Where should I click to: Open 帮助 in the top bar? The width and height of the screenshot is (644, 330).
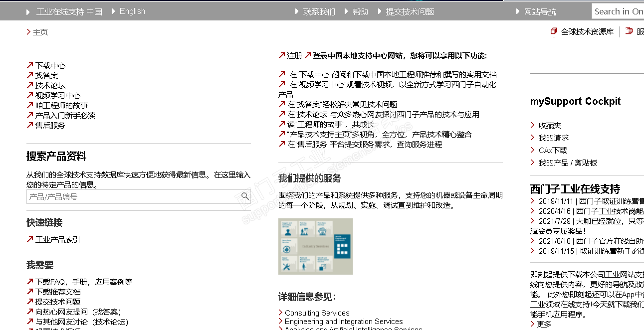click(360, 11)
